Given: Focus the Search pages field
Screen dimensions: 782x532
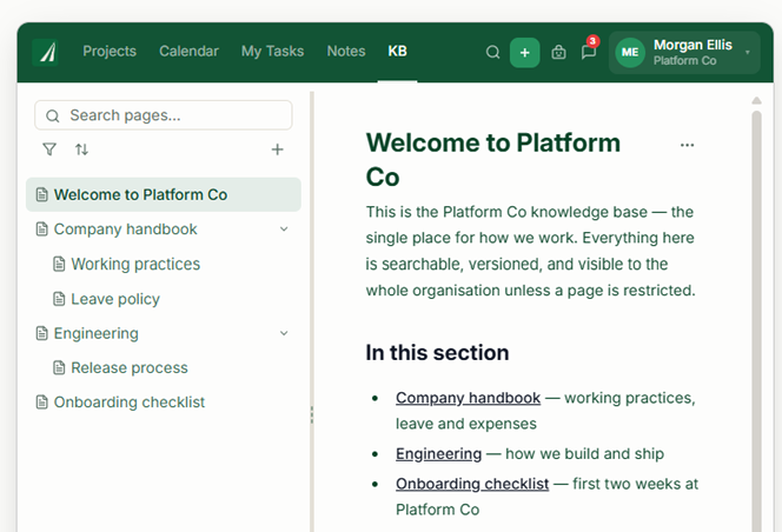Looking at the screenshot, I should [163, 115].
